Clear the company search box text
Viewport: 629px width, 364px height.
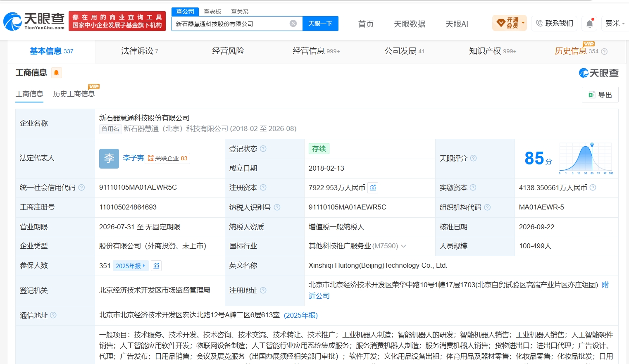click(293, 24)
